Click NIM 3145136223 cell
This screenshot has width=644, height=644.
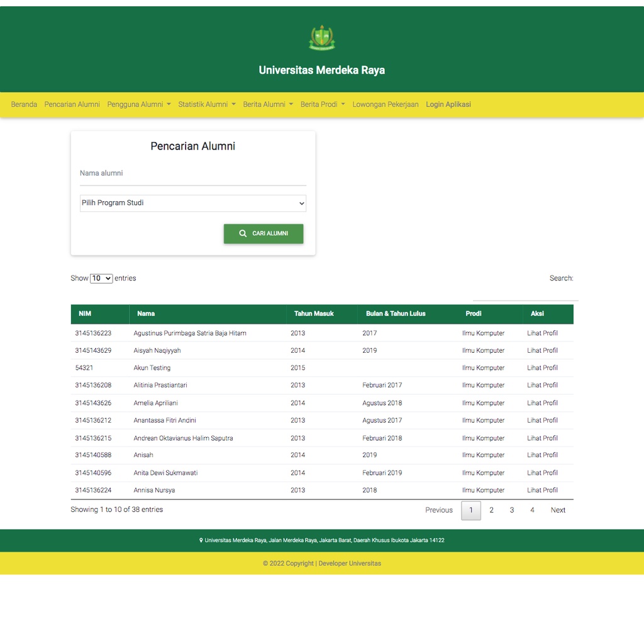[x=93, y=333]
